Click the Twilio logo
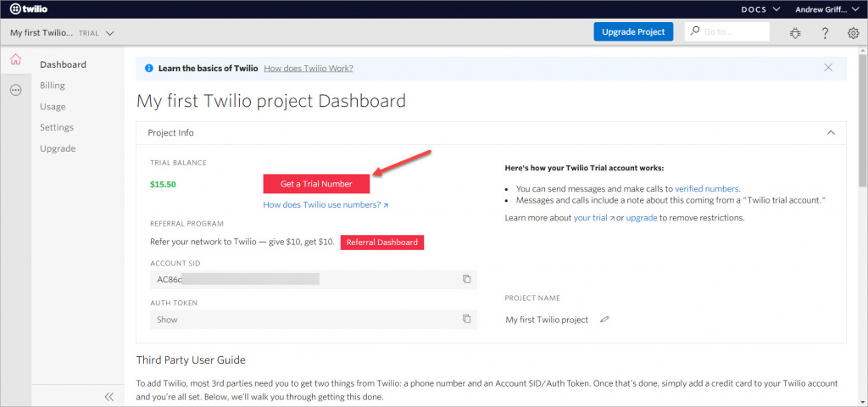This screenshot has width=868, height=407. coord(29,8)
